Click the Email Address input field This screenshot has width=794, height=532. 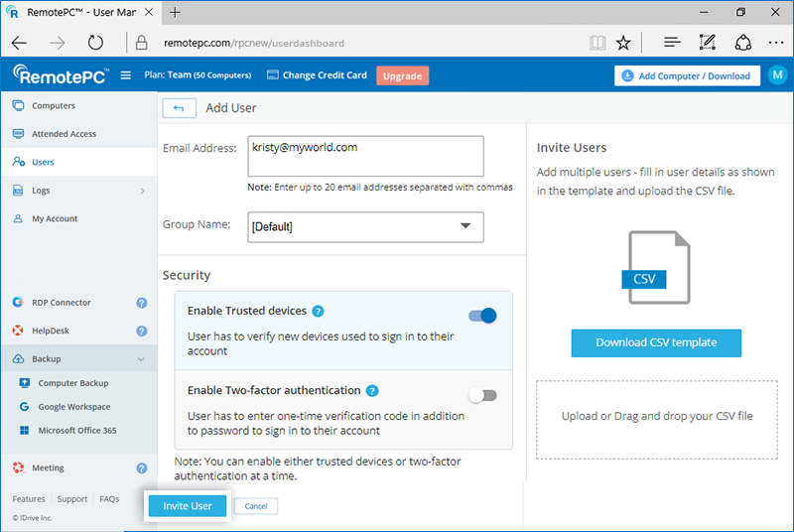364,156
